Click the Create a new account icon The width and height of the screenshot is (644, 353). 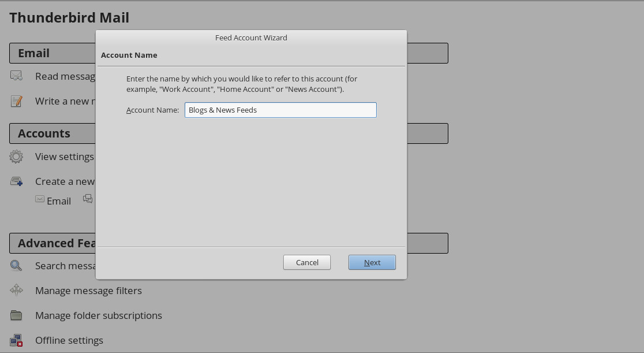16,181
